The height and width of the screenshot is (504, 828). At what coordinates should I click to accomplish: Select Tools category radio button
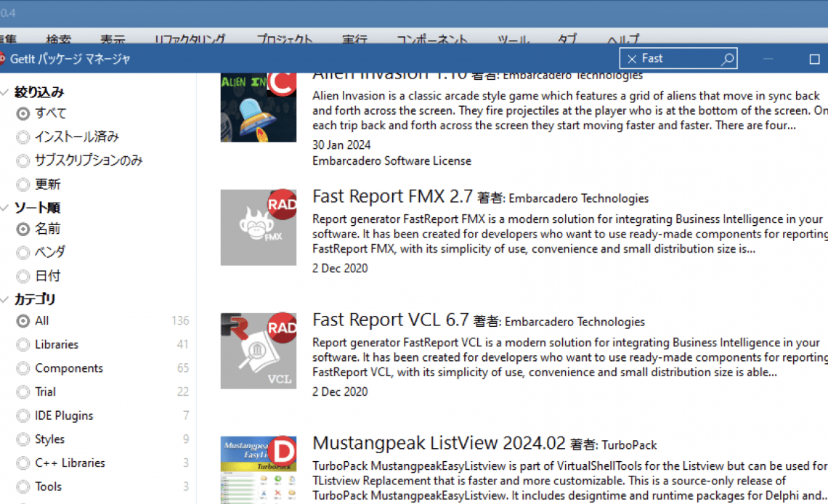click(x=23, y=487)
